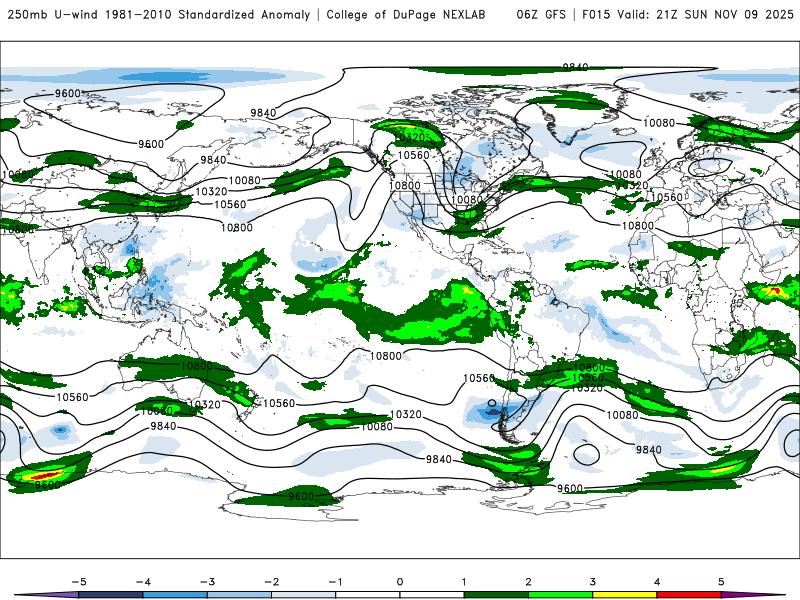This screenshot has width=800, height=600.
Task: Click the "250mb U-wind" title text
Action: click(53, 14)
